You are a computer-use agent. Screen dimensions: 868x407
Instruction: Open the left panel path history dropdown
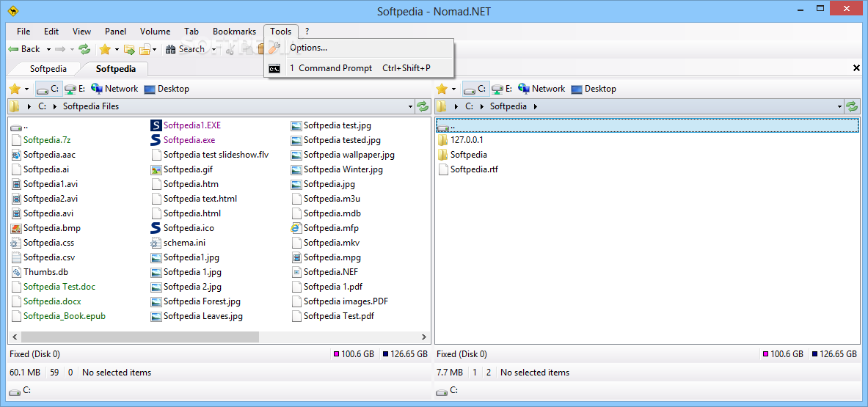(410, 106)
